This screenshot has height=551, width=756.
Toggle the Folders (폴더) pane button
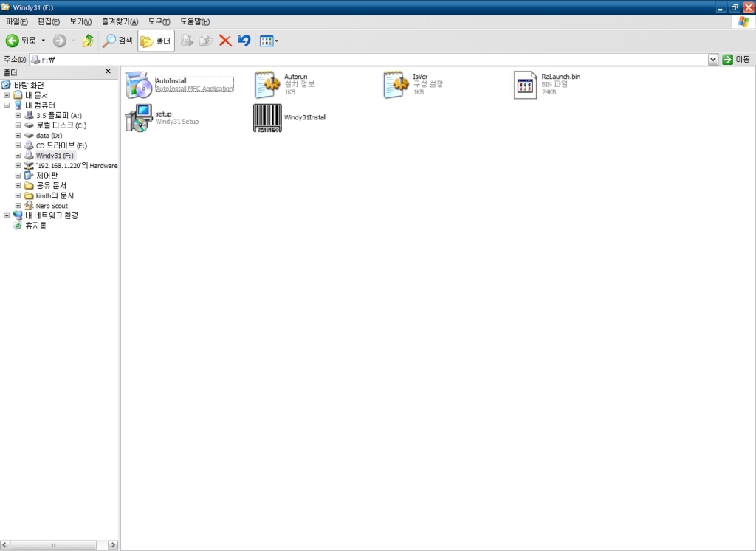pyautogui.click(x=156, y=41)
